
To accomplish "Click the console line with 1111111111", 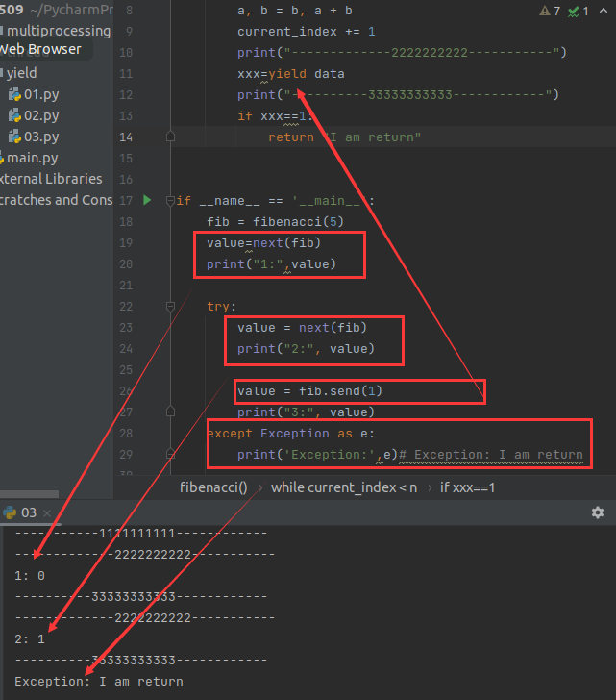I will 141,534.
